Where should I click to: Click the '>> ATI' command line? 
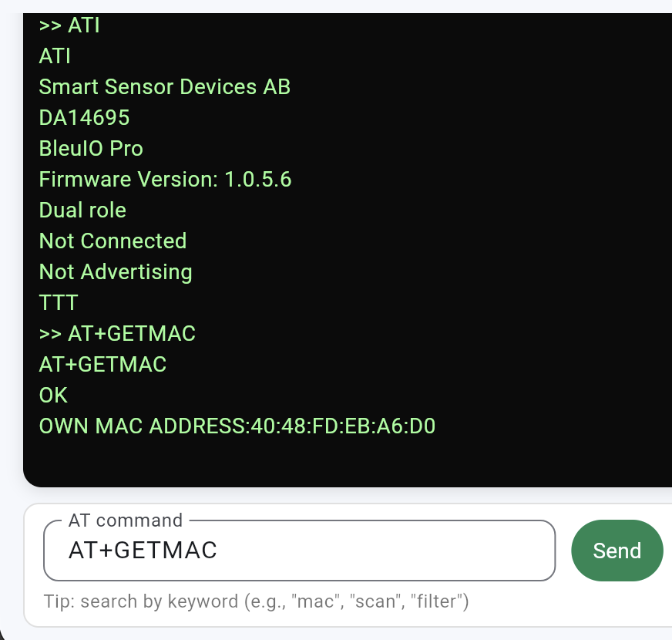pos(69,25)
